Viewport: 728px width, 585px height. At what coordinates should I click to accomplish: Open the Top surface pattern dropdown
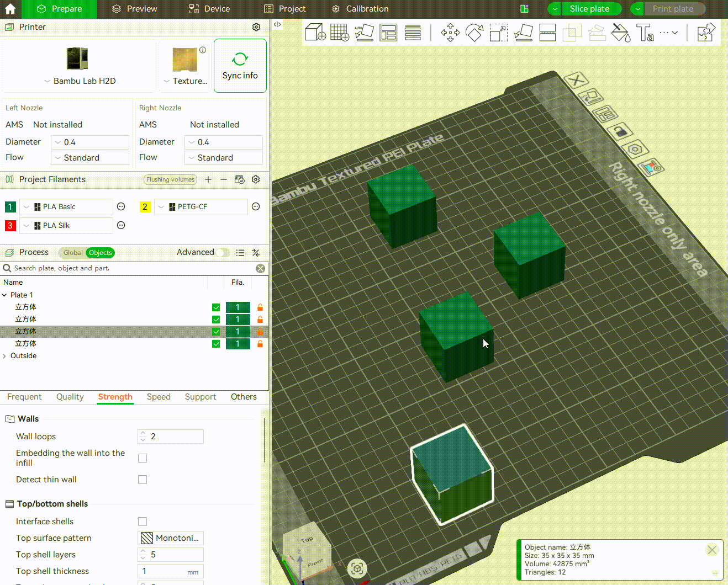171,538
